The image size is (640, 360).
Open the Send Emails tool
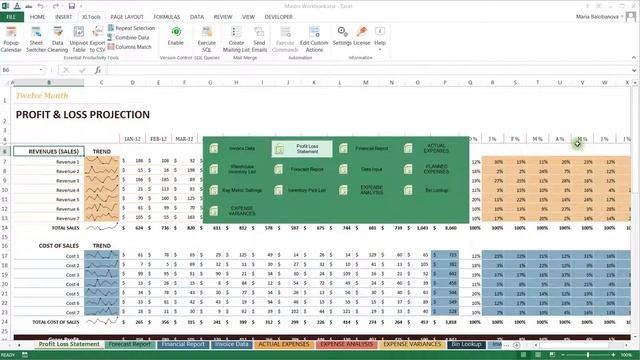(x=259, y=39)
